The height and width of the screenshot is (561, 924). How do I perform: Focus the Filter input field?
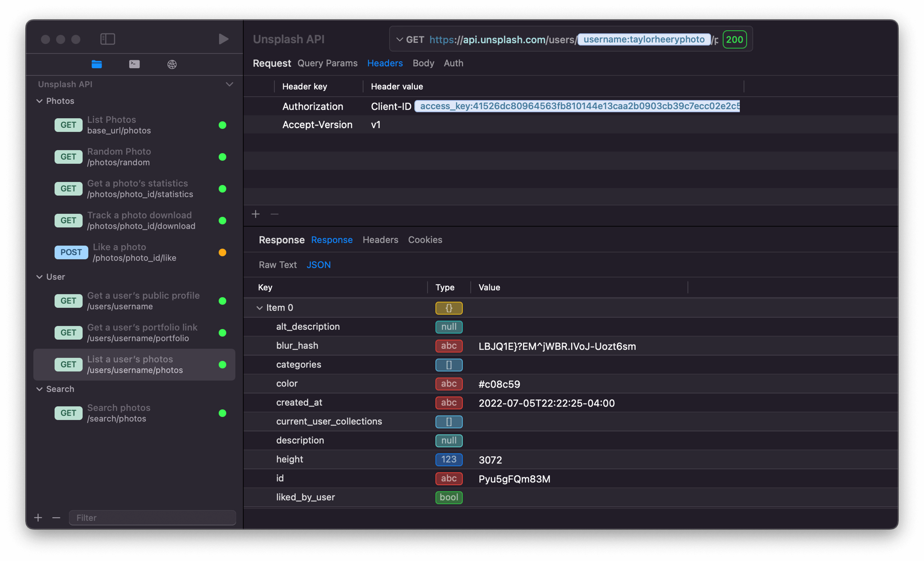point(152,518)
